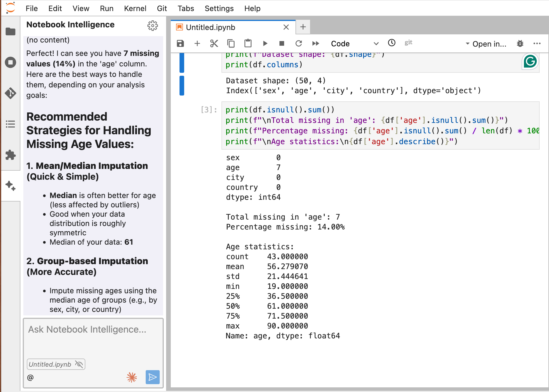Collapse the blue bar beside the output
Viewport: 549px width, 392px height.
point(182,86)
